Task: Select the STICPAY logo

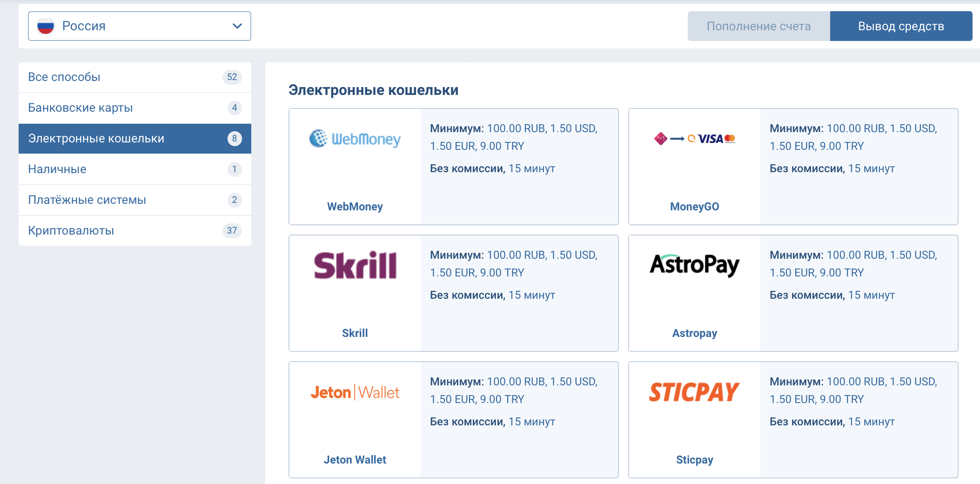Action: click(x=694, y=392)
